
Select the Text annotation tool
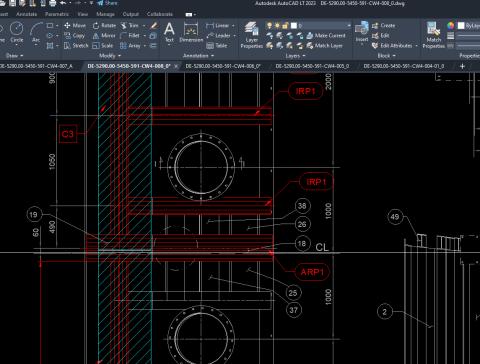point(169,32)
